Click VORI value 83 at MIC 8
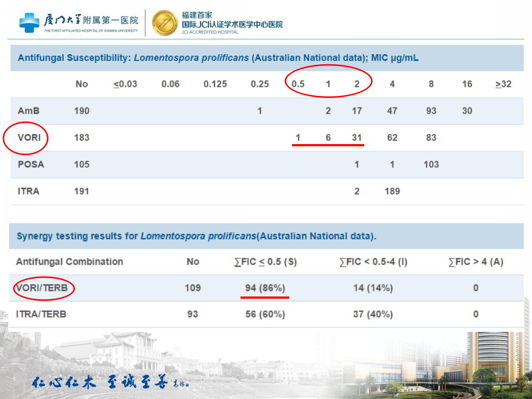532x399 pixels. (x=431, y=138)
